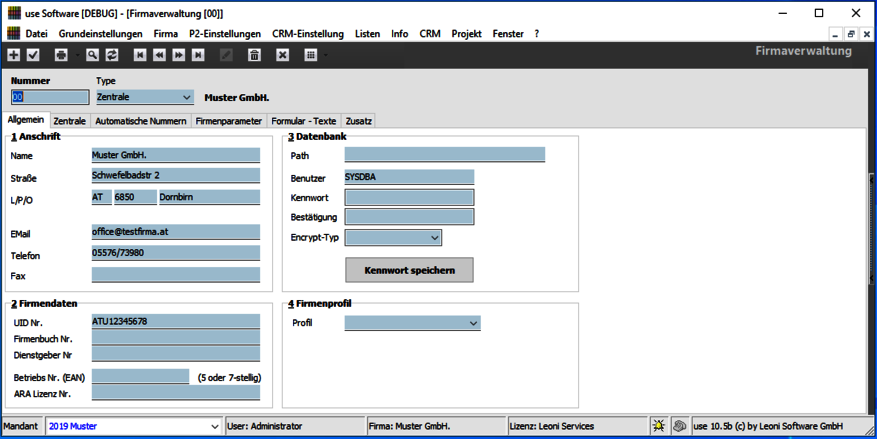Click the printer icon in toolbar

[x=61, y=55]
